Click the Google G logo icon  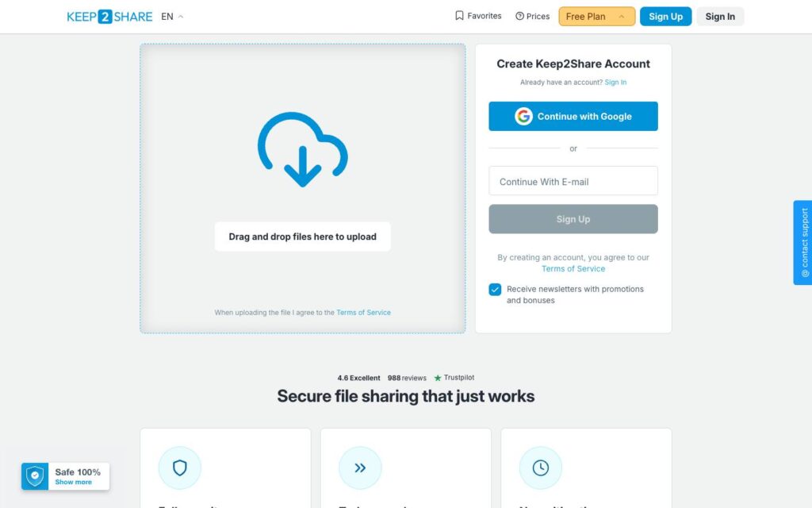[x=523, y=116]
